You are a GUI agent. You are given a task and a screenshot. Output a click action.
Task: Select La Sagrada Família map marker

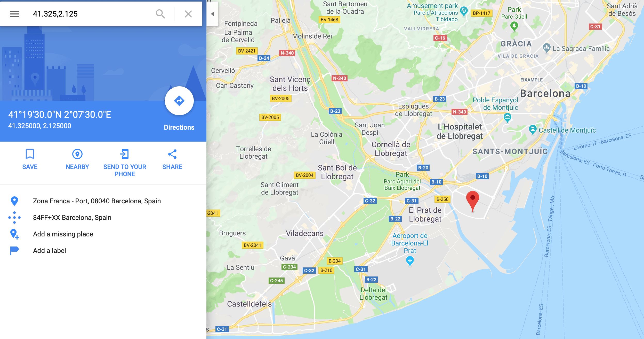pyautogui.click(x=546, y=48)
